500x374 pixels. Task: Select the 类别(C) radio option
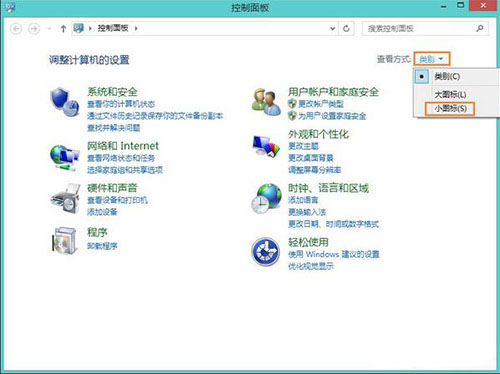tap(422, 77)
